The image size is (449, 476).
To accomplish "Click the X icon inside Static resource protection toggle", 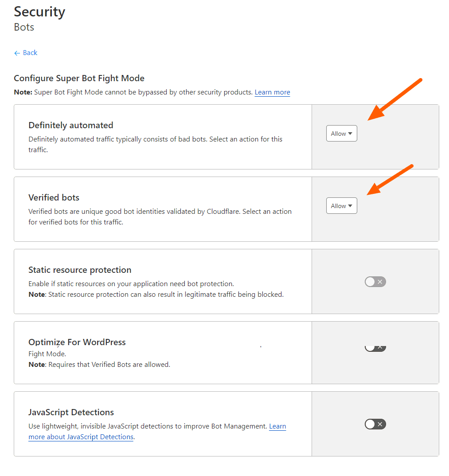I will pos(379,281).
